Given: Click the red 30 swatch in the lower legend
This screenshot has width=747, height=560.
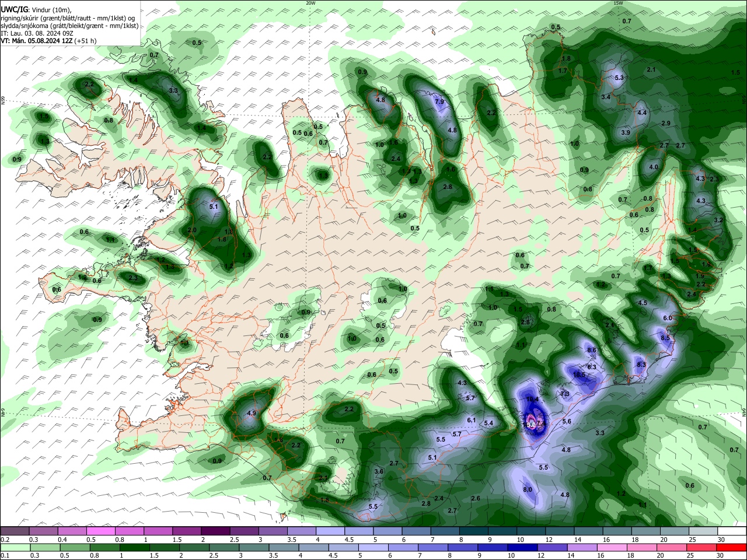Looking at the screenshot, I should [x=732, y=547].
